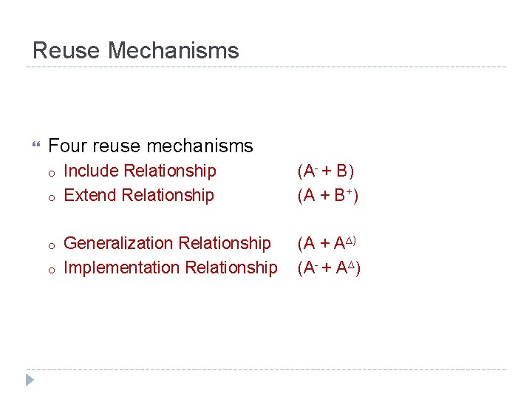The width and height of the screenshot is (532, 399).
Task: Click the word Reuse in the title
Action: click(x=66, y=50)
